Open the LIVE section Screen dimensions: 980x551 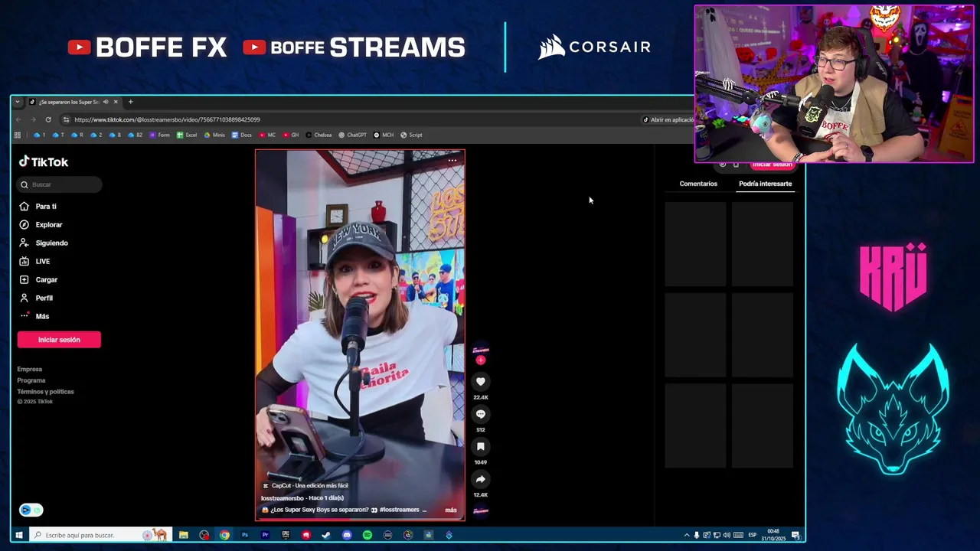click(35, 261)
